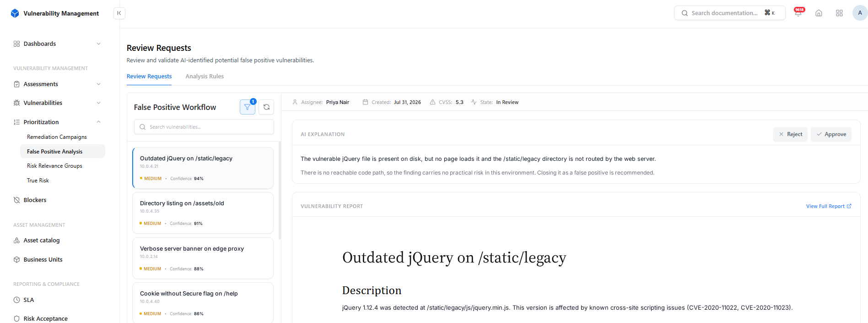Click the SLA clock icon
The image size is (868, 323).
[x=17, y=300]
